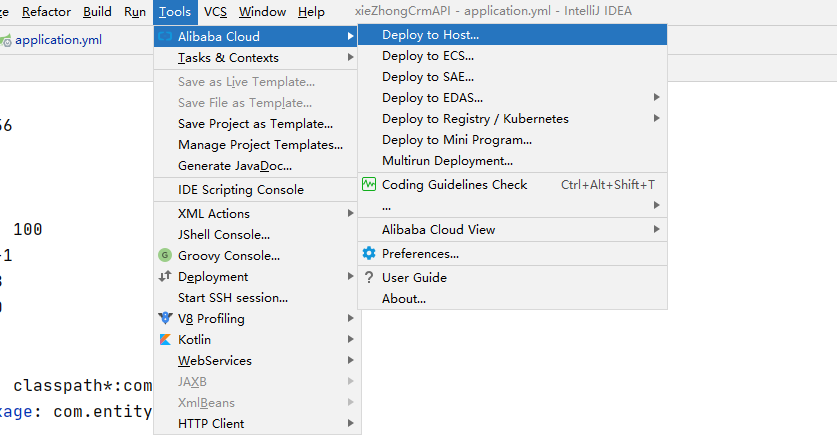837x446 pixels.
Task: Click the Deployment arrows icon
Action: tap(166, 277)
